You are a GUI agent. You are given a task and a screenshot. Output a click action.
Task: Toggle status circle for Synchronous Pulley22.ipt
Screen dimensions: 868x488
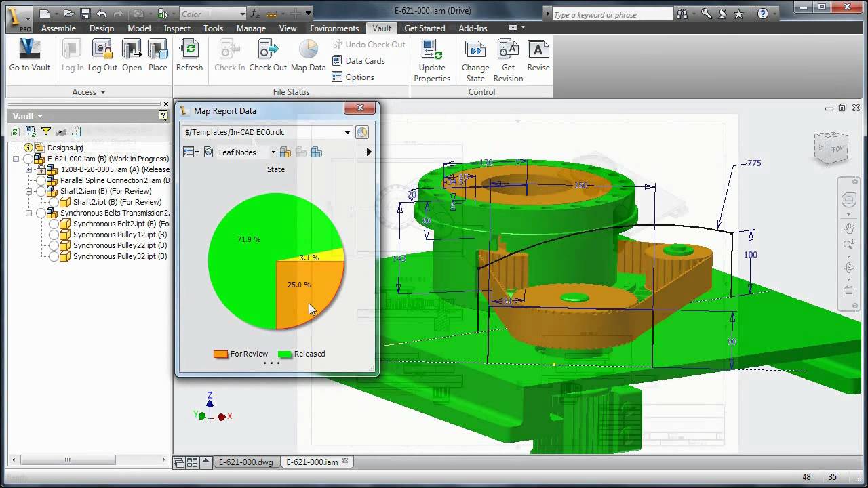coord(54,245)
